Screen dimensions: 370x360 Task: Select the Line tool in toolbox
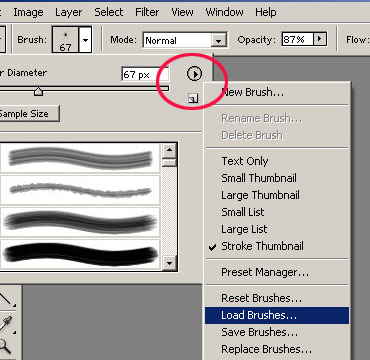(6, 298)
